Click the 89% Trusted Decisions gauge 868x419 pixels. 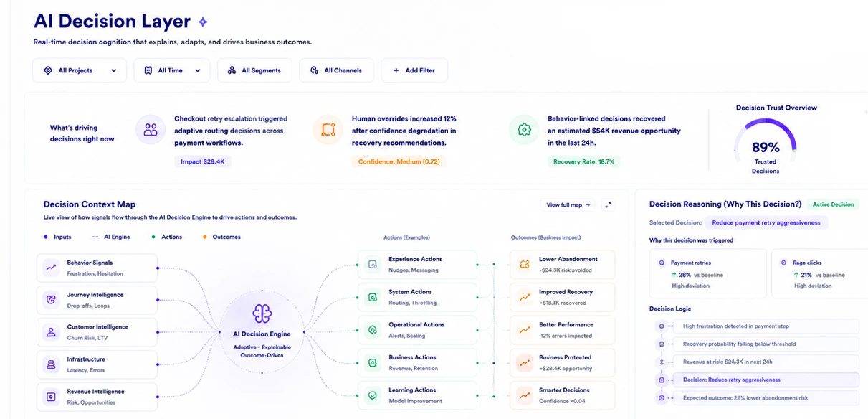766,147
